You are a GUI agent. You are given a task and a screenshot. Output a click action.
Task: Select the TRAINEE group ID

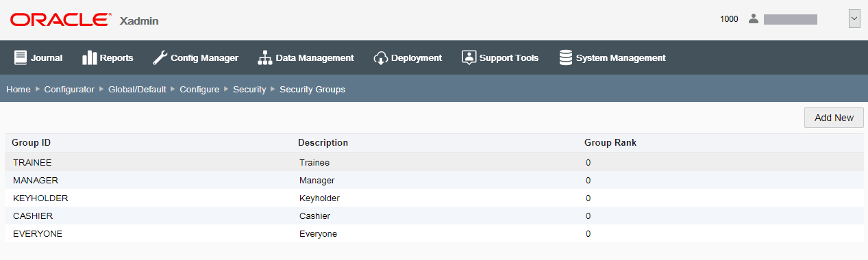32,162
